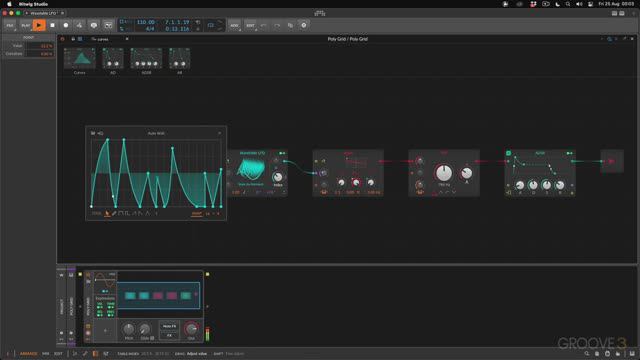The height and width of the screenshot is (360, 640).
Task: Toggle the snap option in curve editor
Action: tap(197, 213)
